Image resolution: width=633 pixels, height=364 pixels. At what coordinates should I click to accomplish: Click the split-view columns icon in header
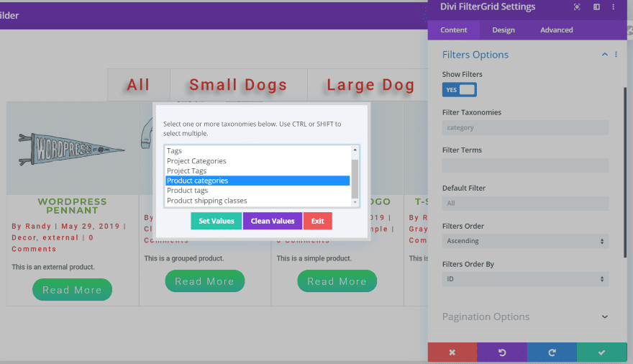point(596,7)
